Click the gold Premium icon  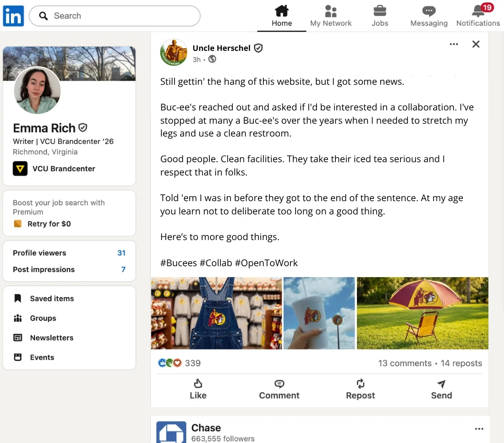pos(18,224)
